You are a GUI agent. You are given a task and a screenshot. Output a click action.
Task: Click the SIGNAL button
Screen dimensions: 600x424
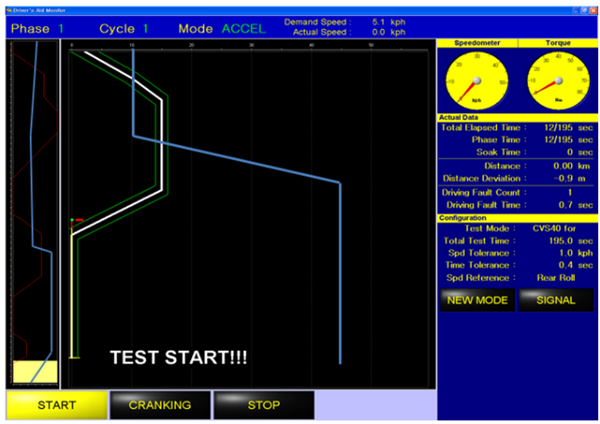(x=556, y=300)
